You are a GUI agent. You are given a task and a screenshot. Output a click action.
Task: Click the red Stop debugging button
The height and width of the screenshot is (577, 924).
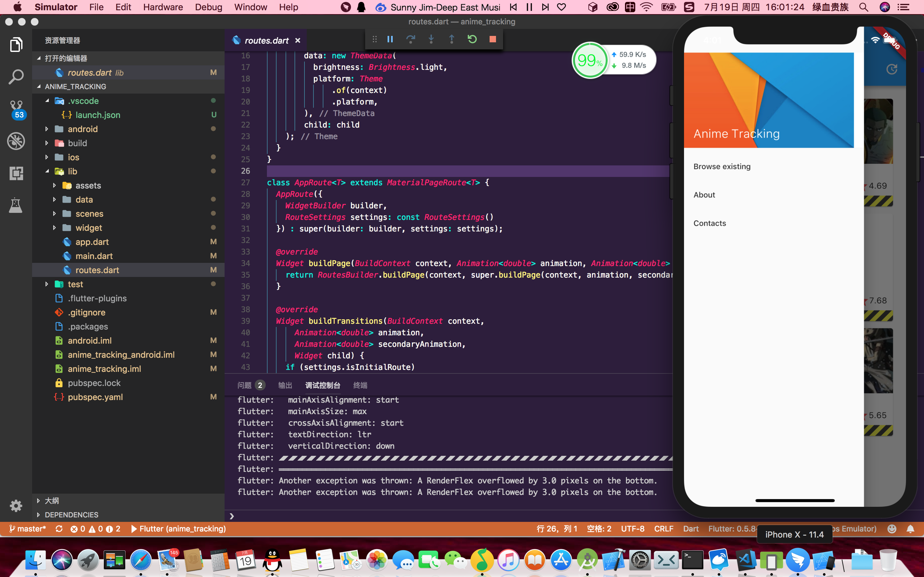492,39
